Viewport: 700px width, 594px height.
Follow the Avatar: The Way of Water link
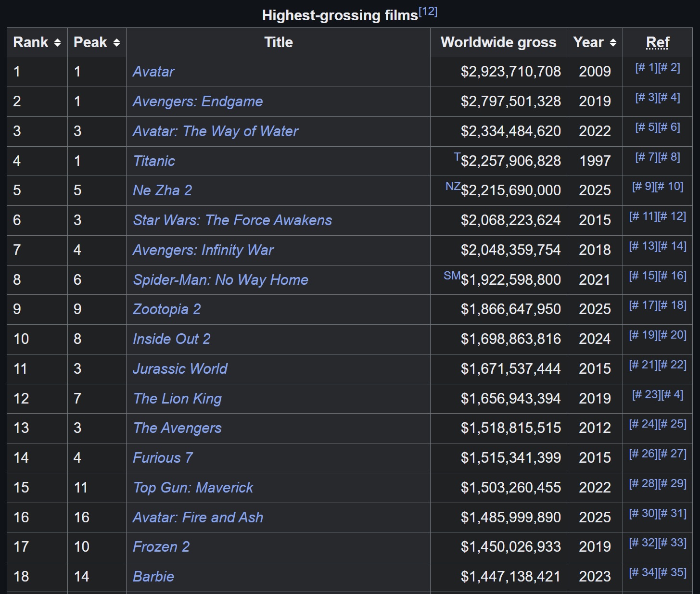216,131
